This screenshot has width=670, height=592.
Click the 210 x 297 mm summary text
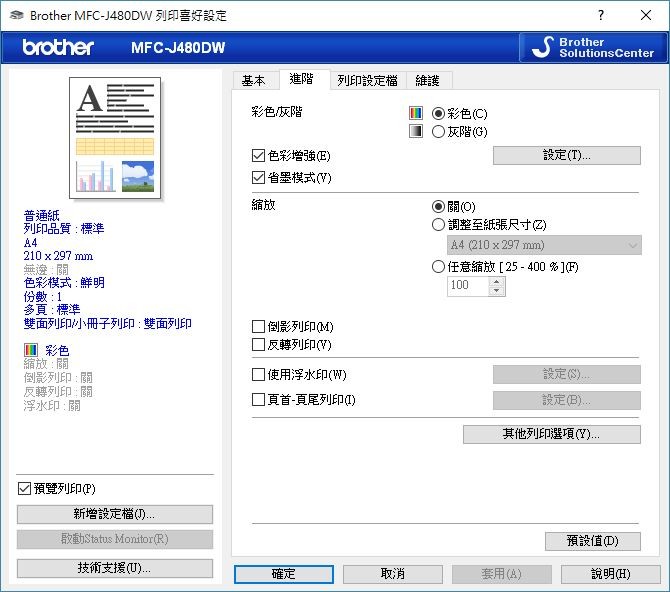58,256
